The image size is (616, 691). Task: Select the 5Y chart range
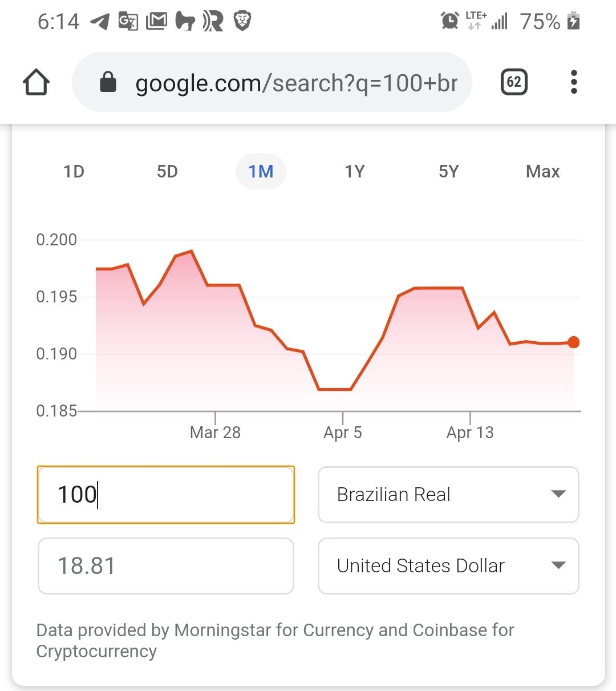pyautogui.click(x=448, y=171)
